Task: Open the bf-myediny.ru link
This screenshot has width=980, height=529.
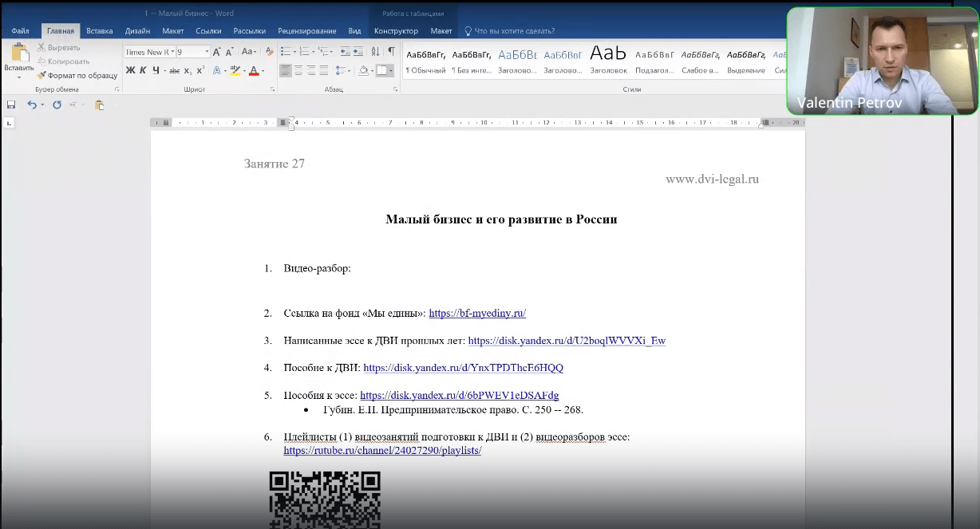Action: tap(477, 314)
